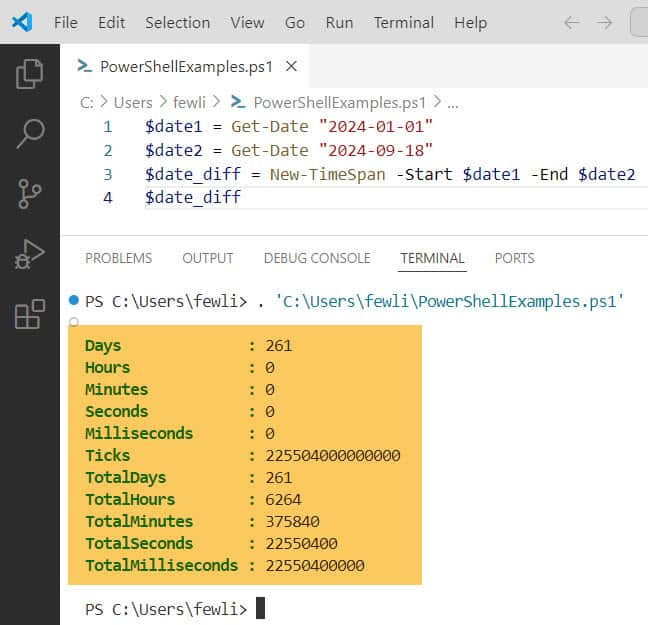This screenshot has width=648, height=625.
Task: Open the Run and Debug view
Action: (29, 254)
